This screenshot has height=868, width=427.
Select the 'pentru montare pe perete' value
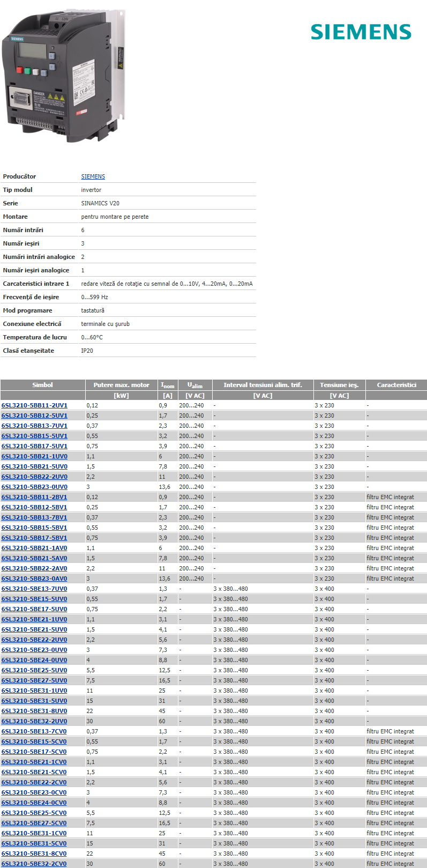[115, 217]
